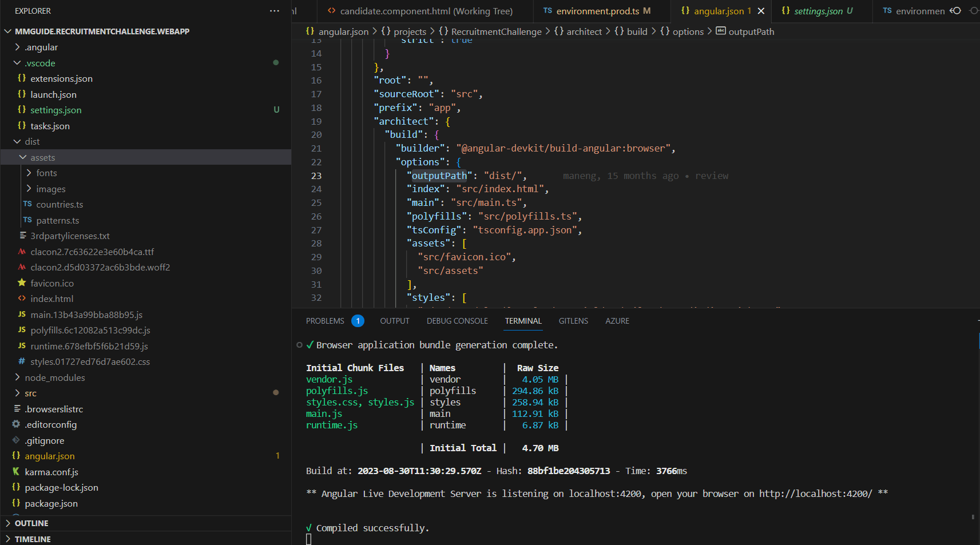
Task: Click the text icon beside 3rdpartylicenses.txt
Action: tap(22, 236)
